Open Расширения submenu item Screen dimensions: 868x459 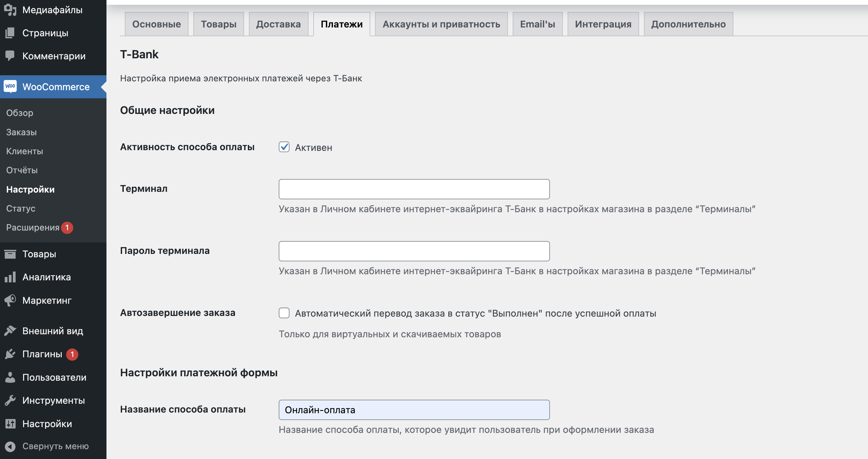[x=33, y=227]
